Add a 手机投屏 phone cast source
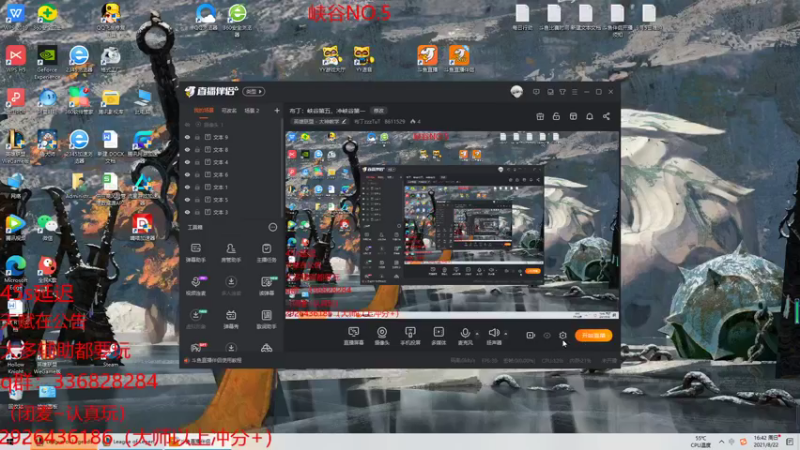The image size is (800, 450). (x=410, y=336)
